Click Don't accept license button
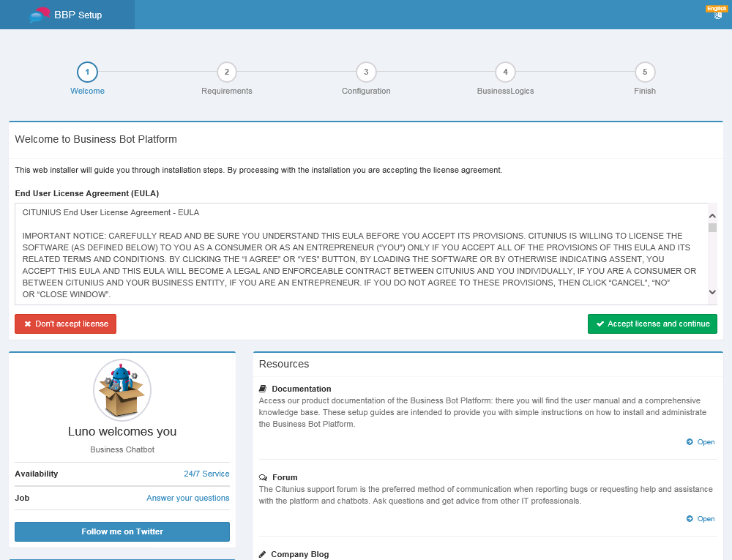 point(65,324)
